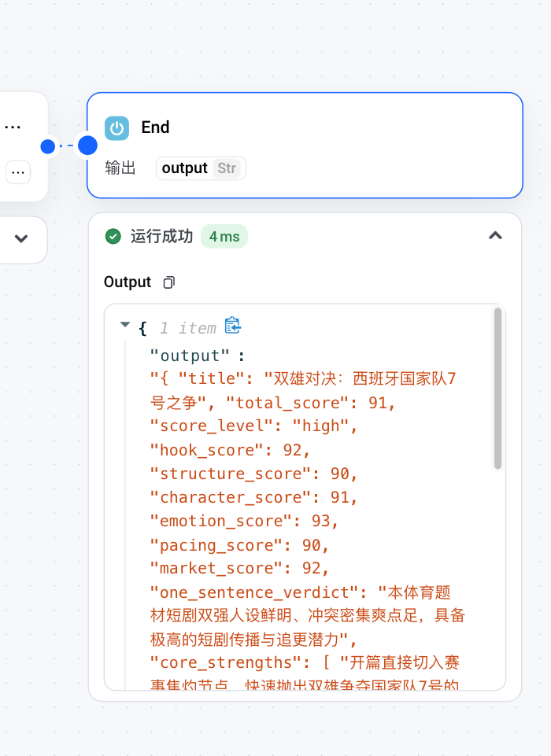The width and height of the screenshot is (551, 756).
Task: Click the output panel vertical scrollbar
Action: (498, 389)
